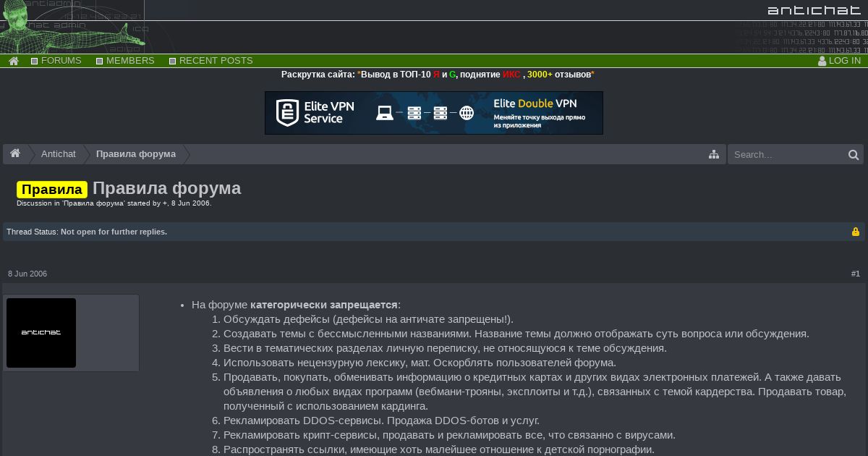Click rule 6 Рекламировать DDOS-сервисы

(381, 421)
